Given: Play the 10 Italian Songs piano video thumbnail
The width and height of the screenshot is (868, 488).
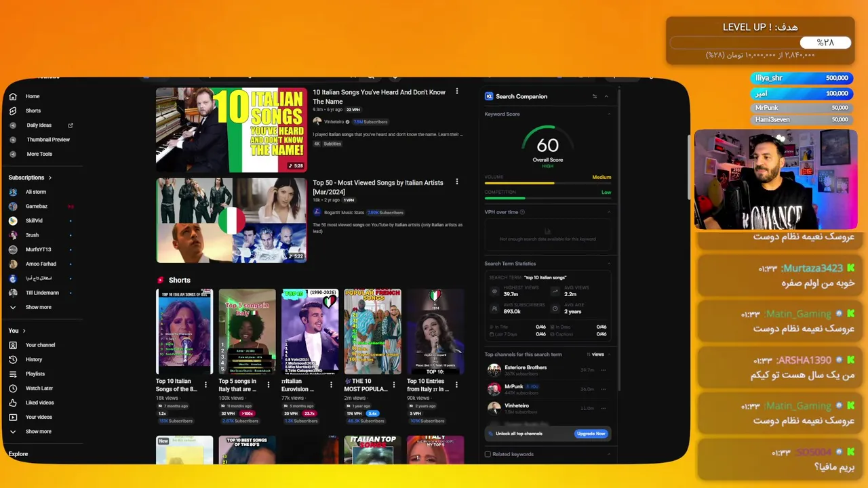Looking at the screenshot, I should click(231, 129).
